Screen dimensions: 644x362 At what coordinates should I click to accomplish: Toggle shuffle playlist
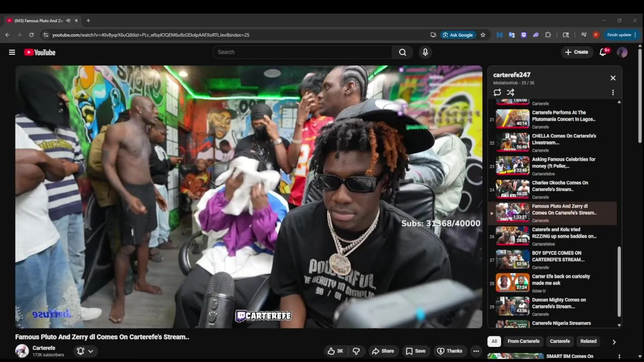click(511, 93)
